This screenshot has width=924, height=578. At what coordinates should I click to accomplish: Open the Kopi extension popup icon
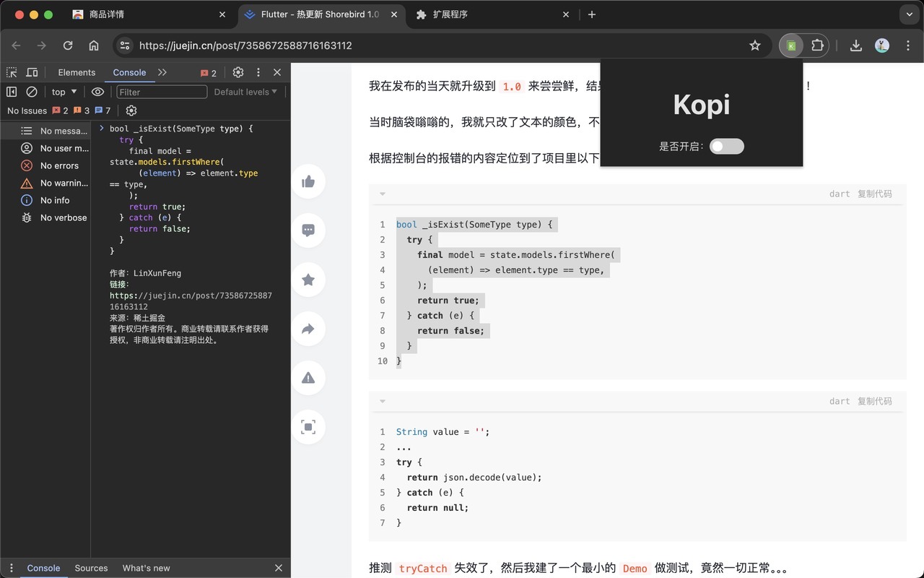point(790,45)
